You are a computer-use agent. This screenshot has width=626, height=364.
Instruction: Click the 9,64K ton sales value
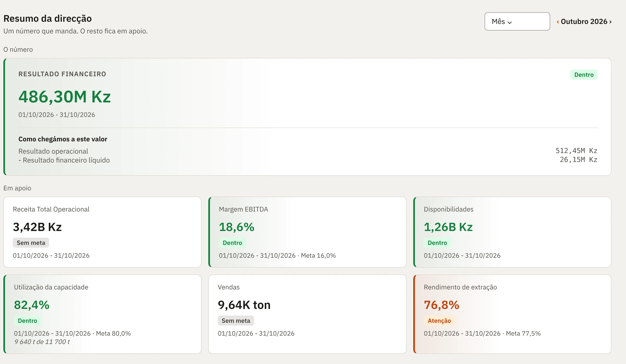coord(244,305)
